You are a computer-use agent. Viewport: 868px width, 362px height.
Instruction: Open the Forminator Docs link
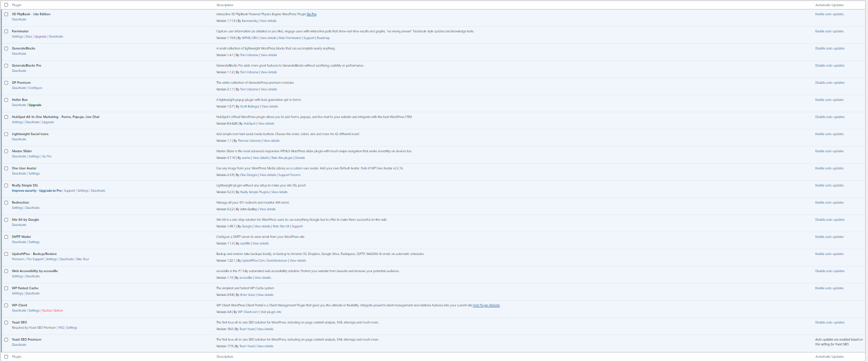point(29,37)
